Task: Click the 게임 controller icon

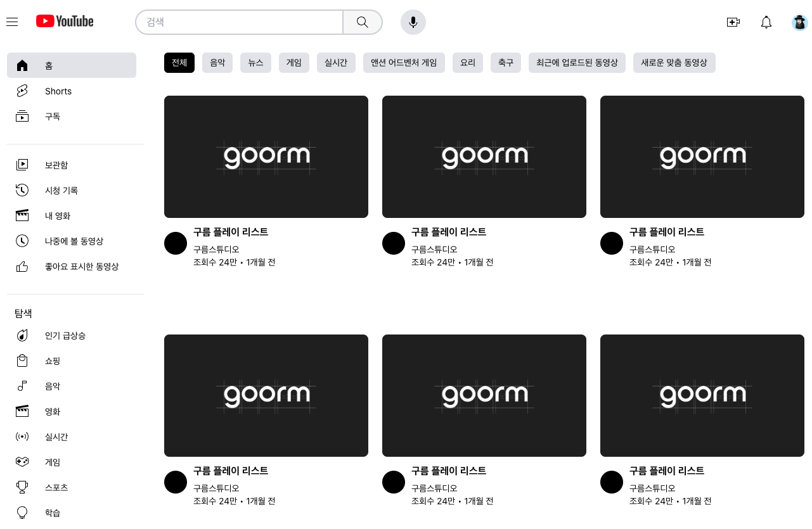Action: (x=22, y=462)
